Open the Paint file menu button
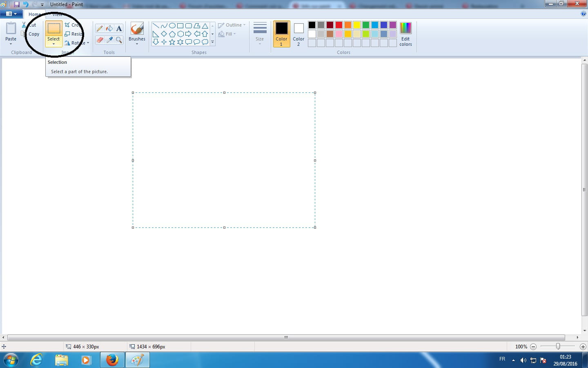 click(x=11, y=14)
